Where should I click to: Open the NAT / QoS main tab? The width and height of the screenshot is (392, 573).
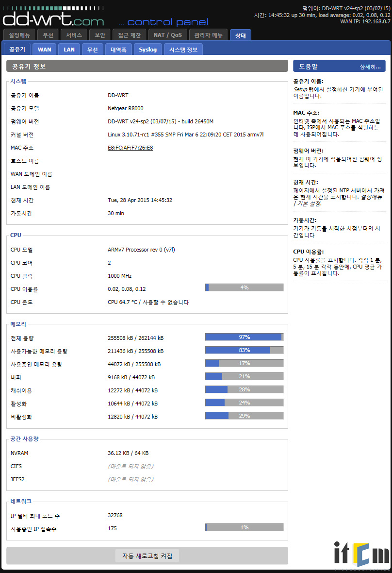click(x=167, y=35)
